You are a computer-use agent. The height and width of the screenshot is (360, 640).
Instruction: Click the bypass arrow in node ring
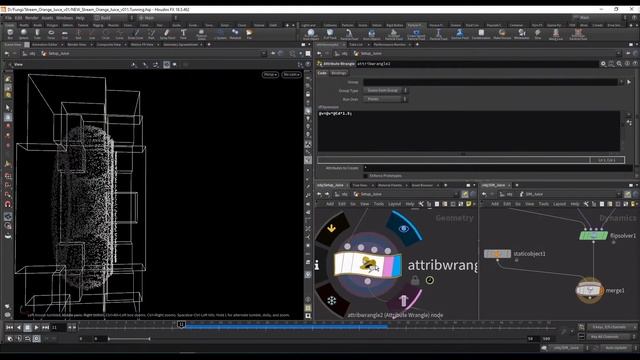point(331,228)
